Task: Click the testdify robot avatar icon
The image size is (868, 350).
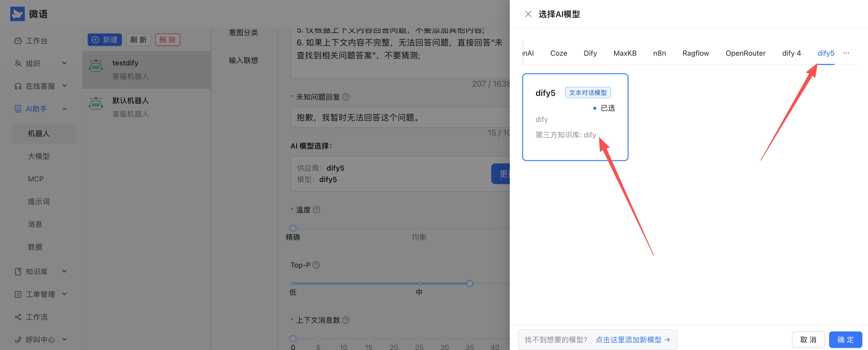Action: tap(96, 66)
